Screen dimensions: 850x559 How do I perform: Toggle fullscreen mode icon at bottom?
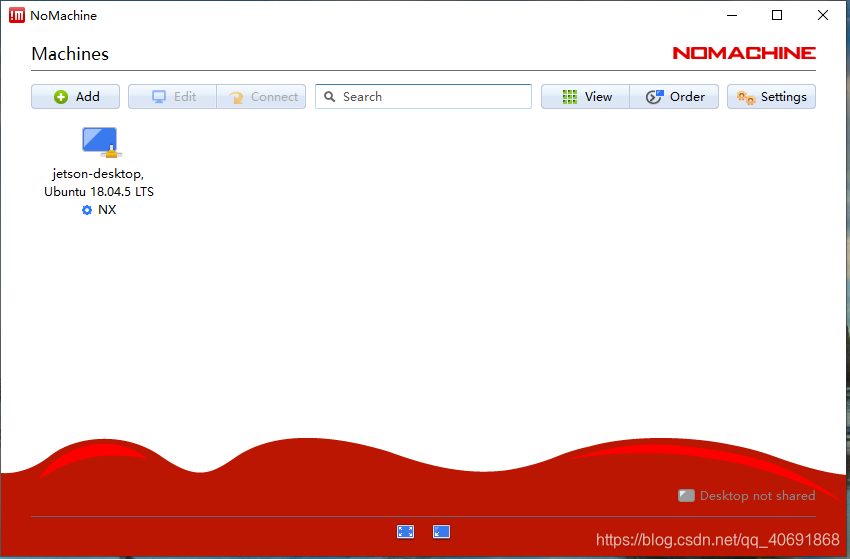coord(405,532)
